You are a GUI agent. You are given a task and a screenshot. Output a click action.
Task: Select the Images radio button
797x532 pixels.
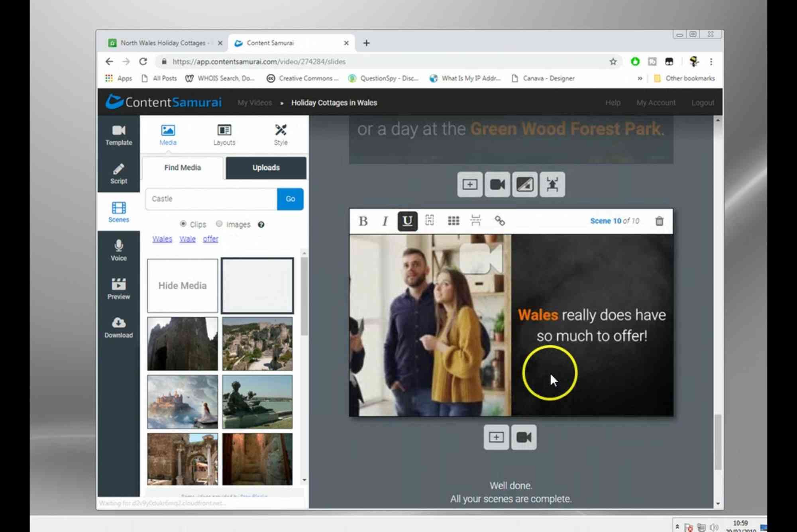219,224
